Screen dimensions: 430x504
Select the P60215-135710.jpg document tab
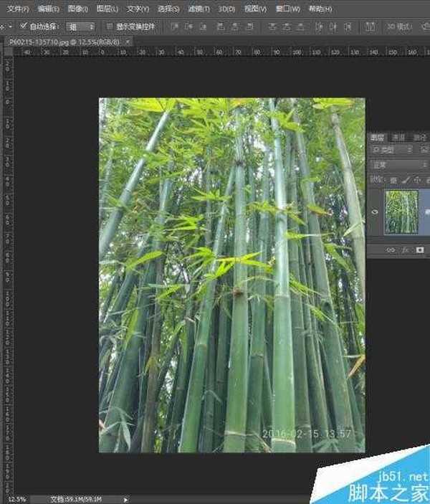click(66, 42)
